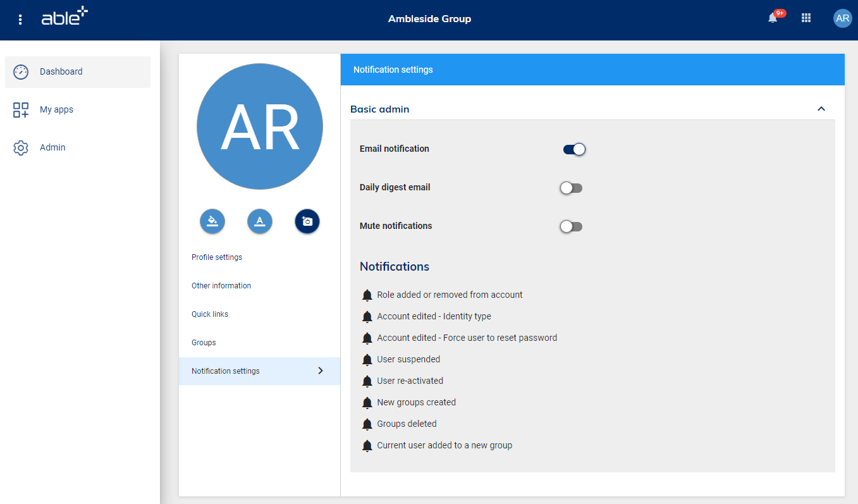Open My apps in the sidebar
The width and height of the screenshot is (858, 504).
click(x=56, y=110)
